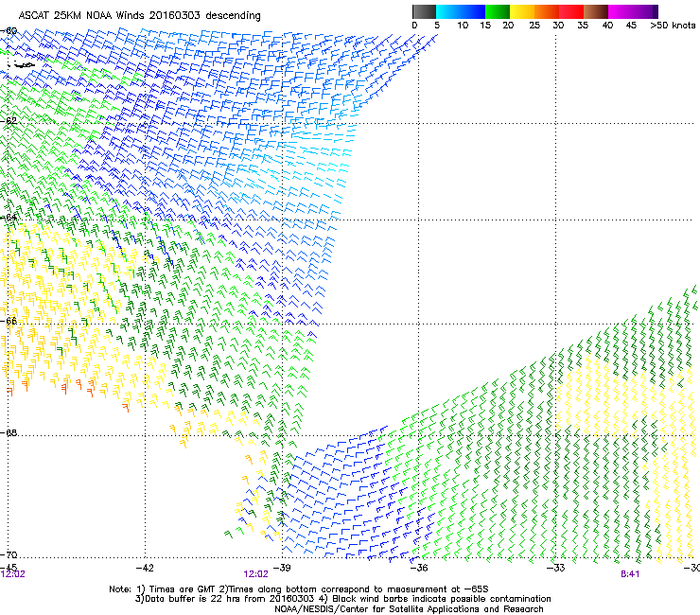Click the latitude label '-66'
This screenshot has height=615, width=700.
(9, 321)
